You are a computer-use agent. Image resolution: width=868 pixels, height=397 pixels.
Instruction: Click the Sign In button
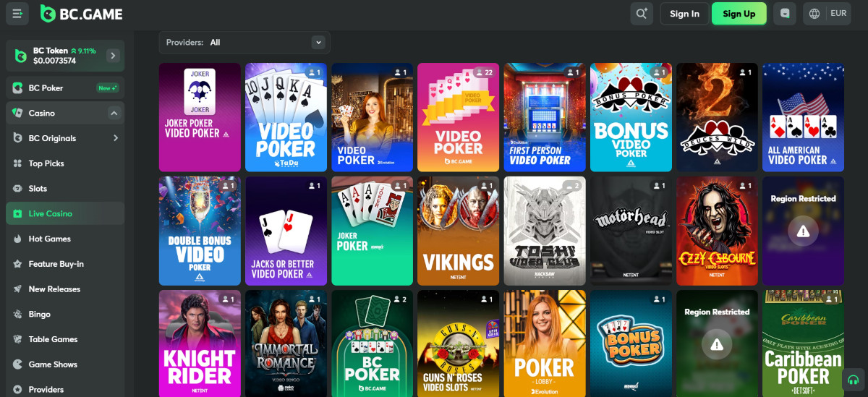[684, 14]
